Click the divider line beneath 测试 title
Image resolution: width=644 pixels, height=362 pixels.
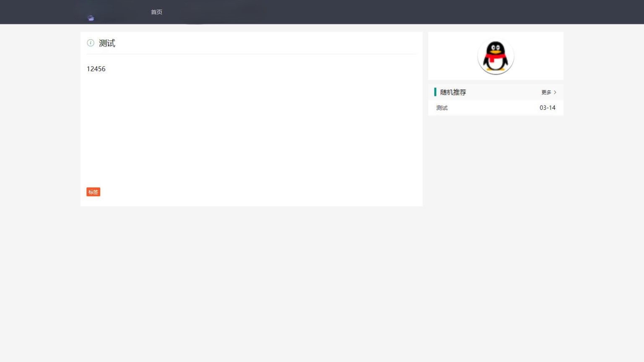[252, 54]
